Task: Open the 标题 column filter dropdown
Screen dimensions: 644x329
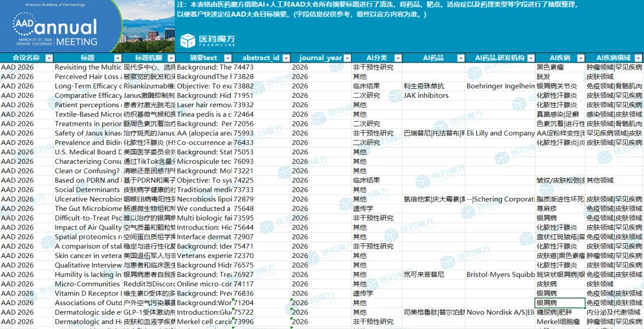Action: coord(118,58)
